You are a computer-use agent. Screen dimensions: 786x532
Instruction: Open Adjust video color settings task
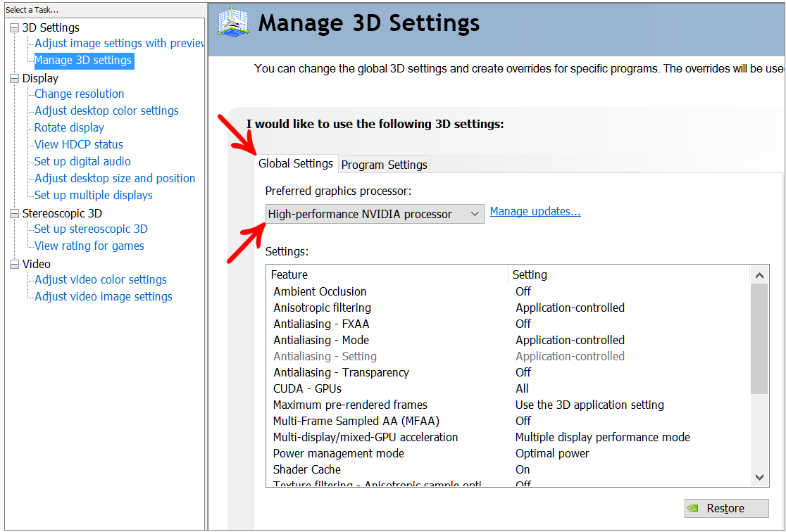100,279
